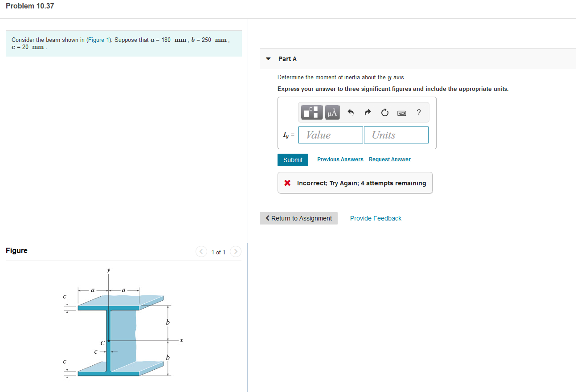This screenshot has height=392, width=576.
Task: Click the Incorrect; Try Again message
Action: [355, 183]
